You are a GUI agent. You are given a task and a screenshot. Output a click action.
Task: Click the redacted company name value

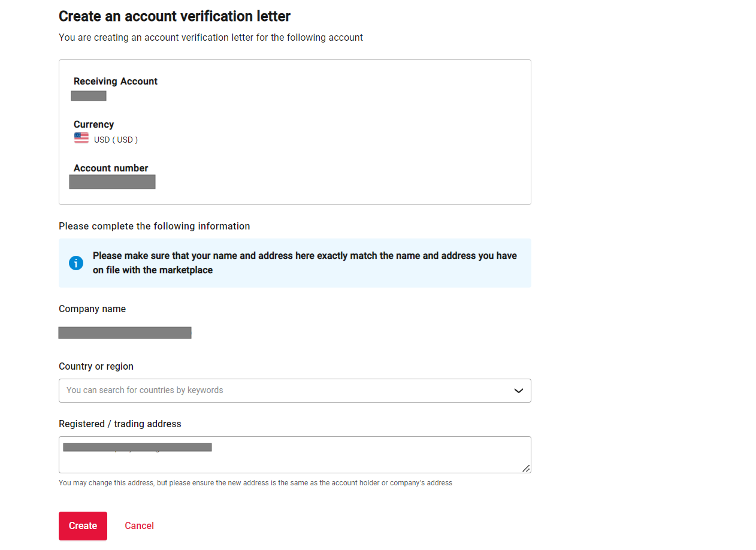click(125, 333)
